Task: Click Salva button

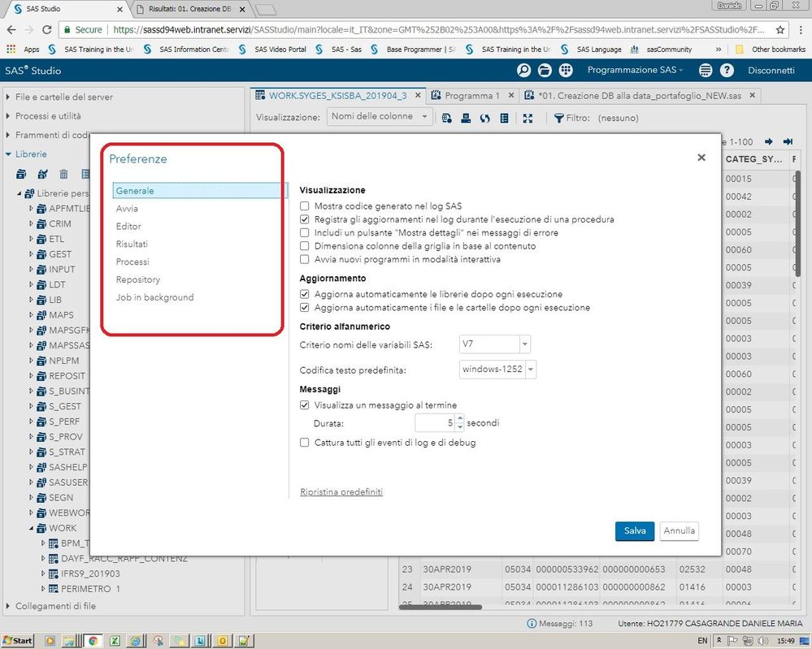Action: (635, 531)
